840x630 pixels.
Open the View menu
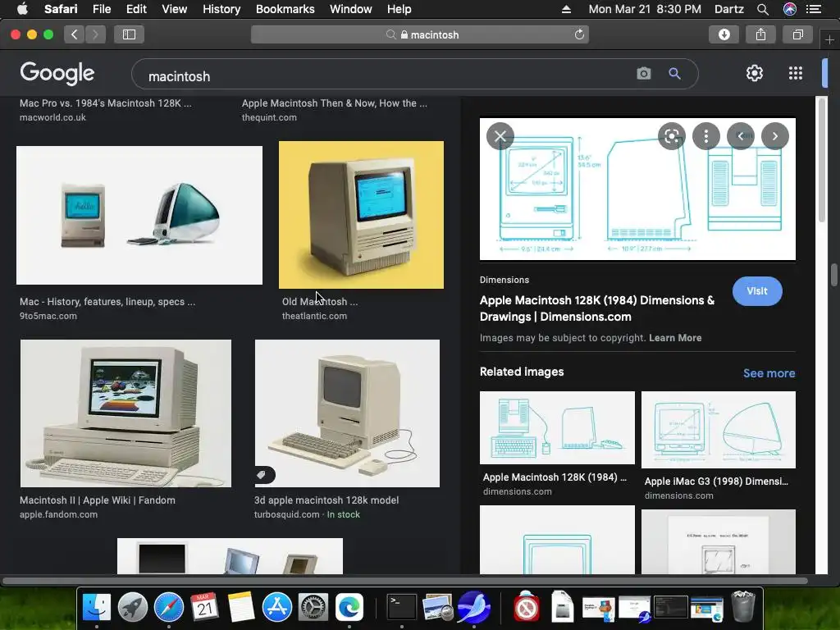click(174, 9)
